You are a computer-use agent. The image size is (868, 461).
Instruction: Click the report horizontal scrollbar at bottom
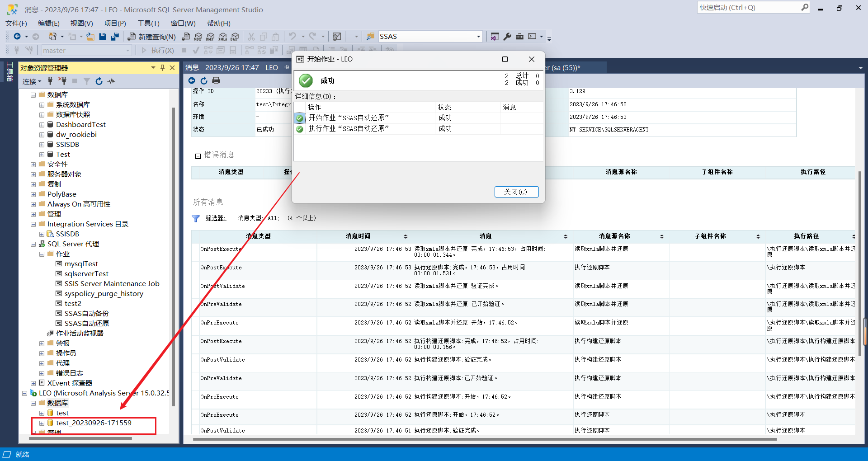coord(485,439)
